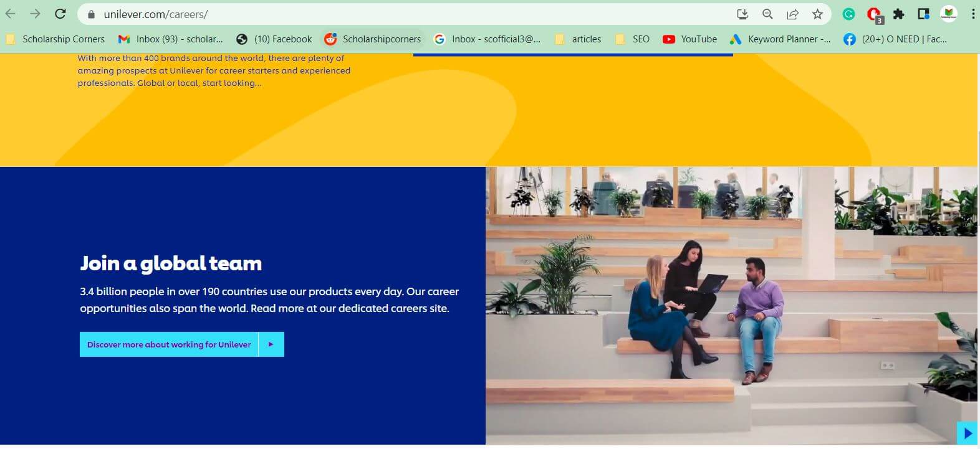This screenshot has height=449, width=980.
Task: Click the arrow beside Discover more button
Action: tap(271, 344)
